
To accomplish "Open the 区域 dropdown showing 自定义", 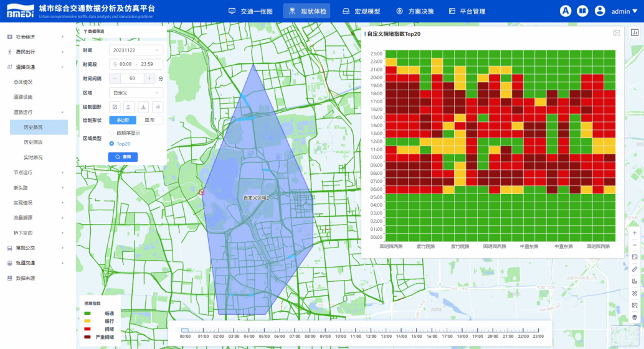I will tap(136, 93).
